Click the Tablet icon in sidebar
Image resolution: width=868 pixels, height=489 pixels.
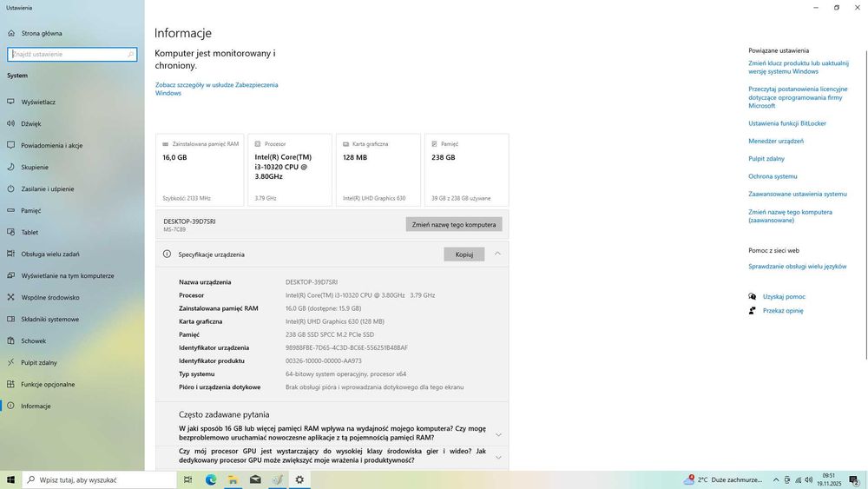pos(10,232)
